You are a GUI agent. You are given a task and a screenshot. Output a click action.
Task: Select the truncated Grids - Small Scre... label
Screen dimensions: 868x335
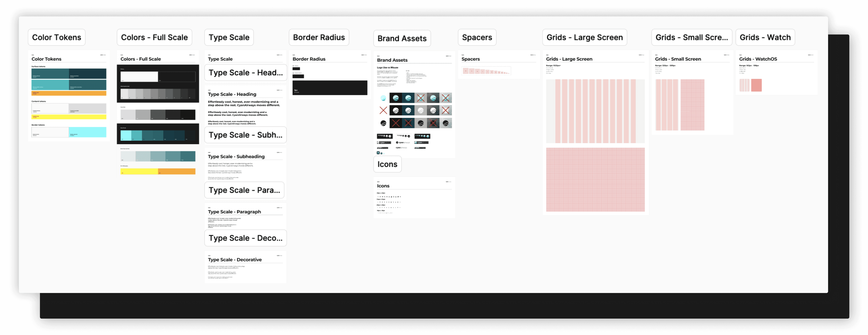point(692,37)
